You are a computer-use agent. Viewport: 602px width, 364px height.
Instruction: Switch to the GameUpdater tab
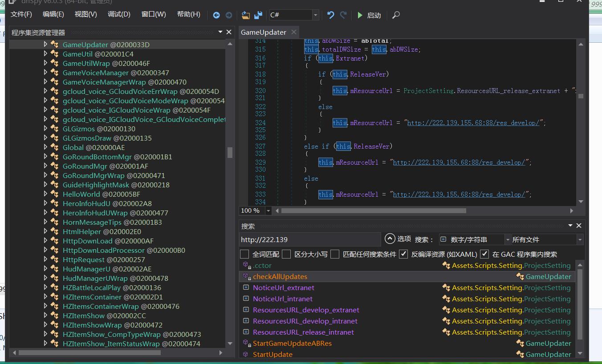(x=264, y=32)
